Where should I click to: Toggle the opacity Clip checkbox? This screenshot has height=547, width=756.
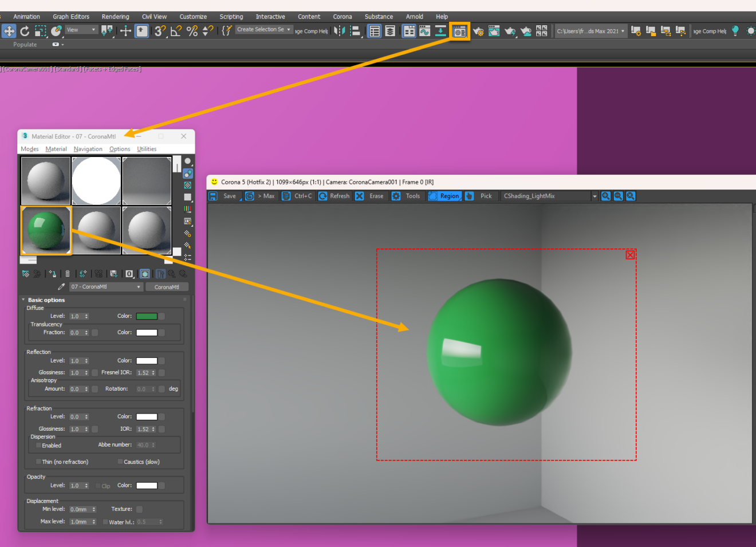click(x=98, y=486)
